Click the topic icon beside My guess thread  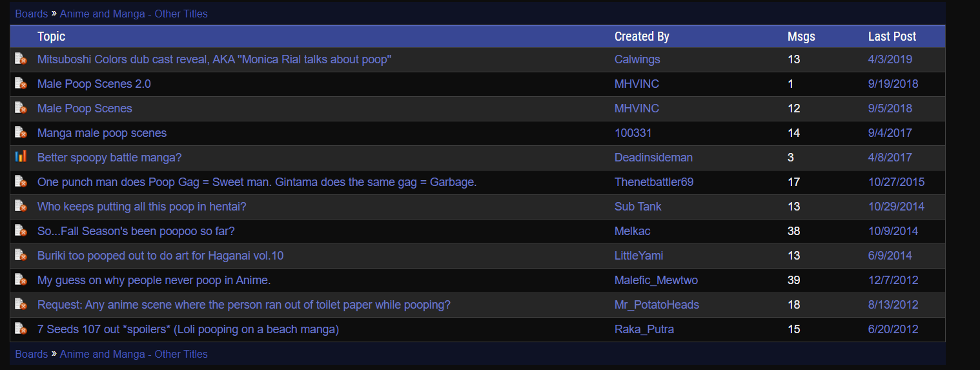point(21,280)
